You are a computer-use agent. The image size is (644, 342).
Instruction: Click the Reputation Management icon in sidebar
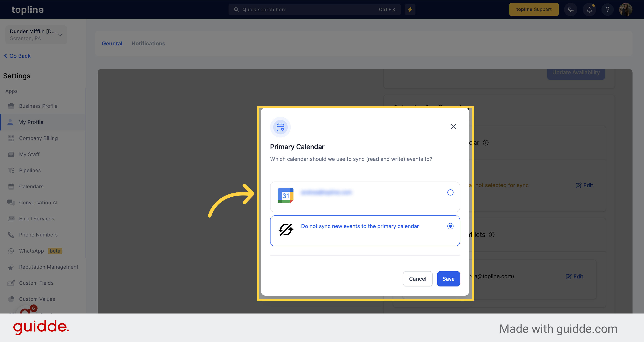pos(11,267)
